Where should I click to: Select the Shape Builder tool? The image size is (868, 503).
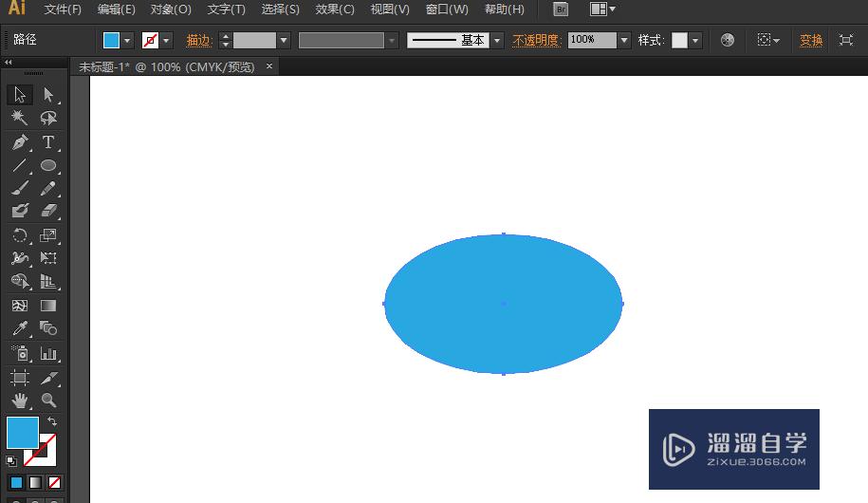20,282
